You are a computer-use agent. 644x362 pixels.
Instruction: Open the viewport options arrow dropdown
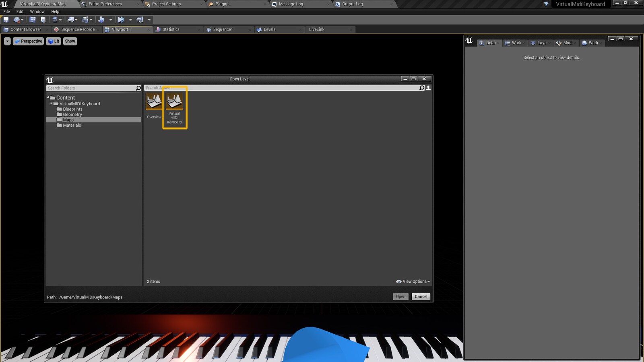7,41
